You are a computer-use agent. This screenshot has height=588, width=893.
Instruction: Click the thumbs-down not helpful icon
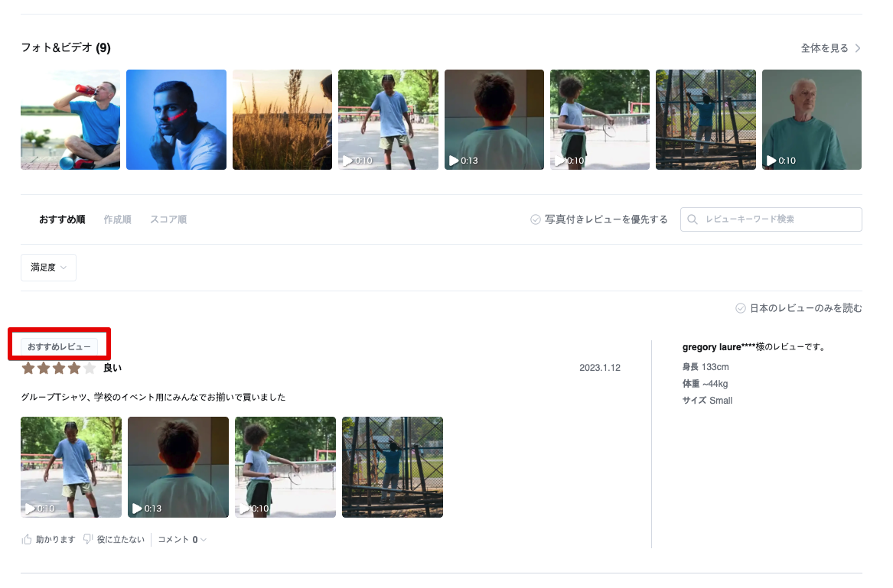tap(88, 539)
